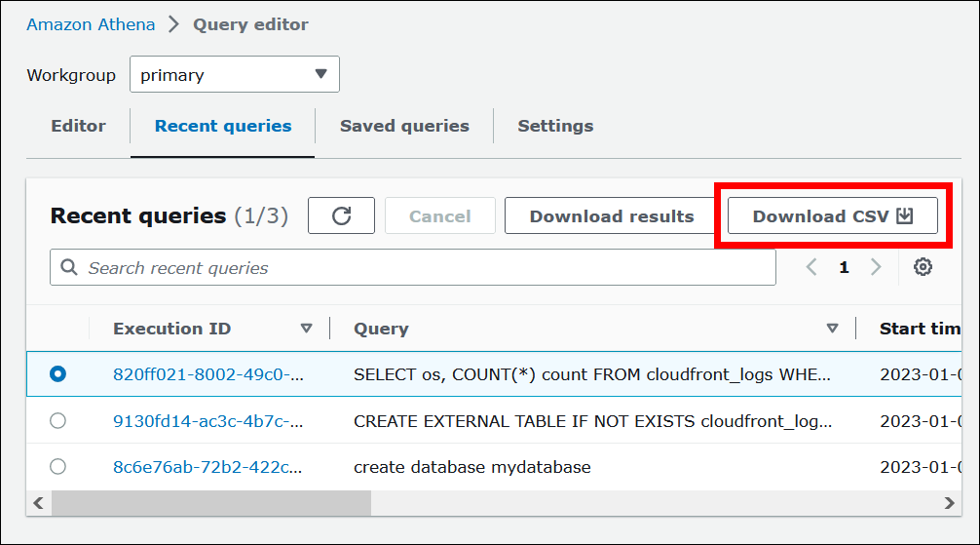Go to the previous page with left chevron
This screenshot has width=980, height=545.
[x=811, y=267]
